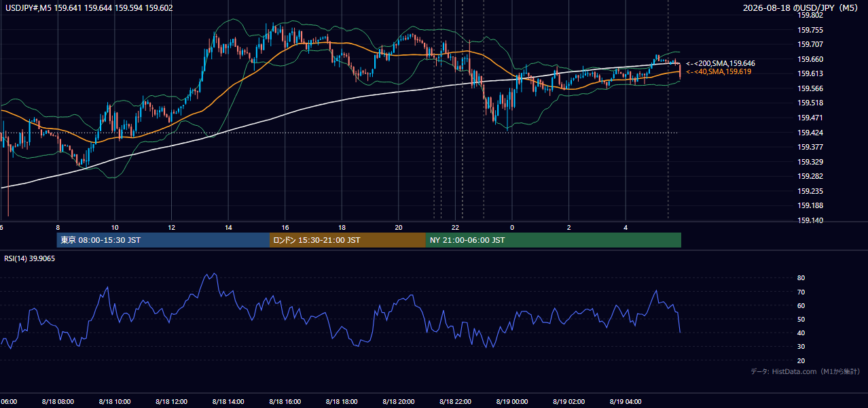Click the 8/18 08:00 time label
This screenshot has height=408, width=868.
tap(57, 402)
